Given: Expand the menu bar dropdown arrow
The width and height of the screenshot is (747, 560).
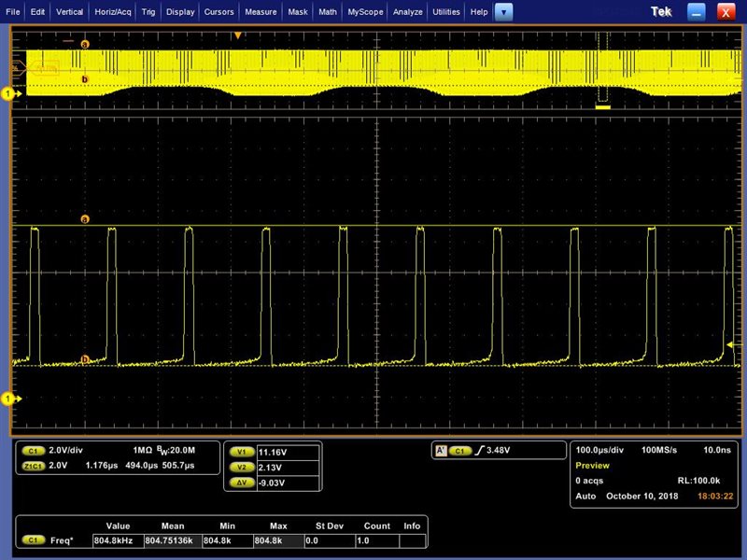Looking at the screenshot, I should 503,12.
